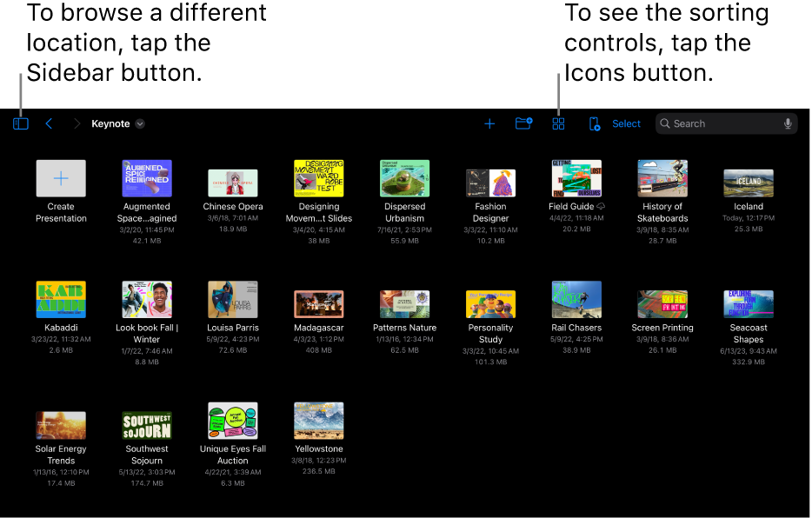Screen dimensions: 812x518
Task: Open Chinese Opera presentation thumbnail
Action: point(233,183)
